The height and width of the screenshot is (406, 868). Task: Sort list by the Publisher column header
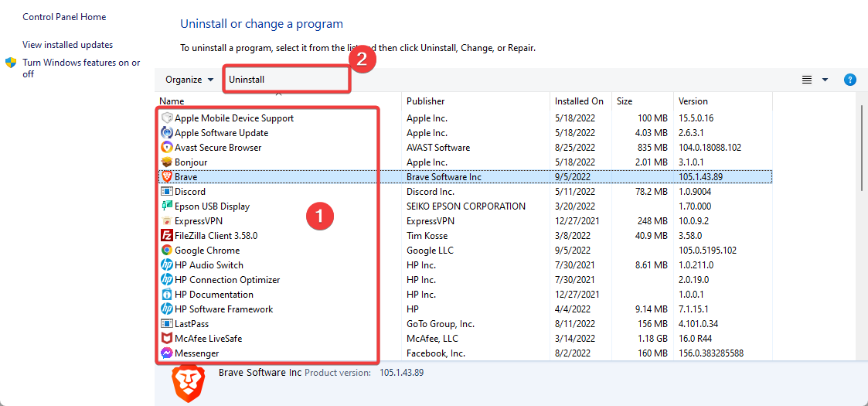point(426,101)
